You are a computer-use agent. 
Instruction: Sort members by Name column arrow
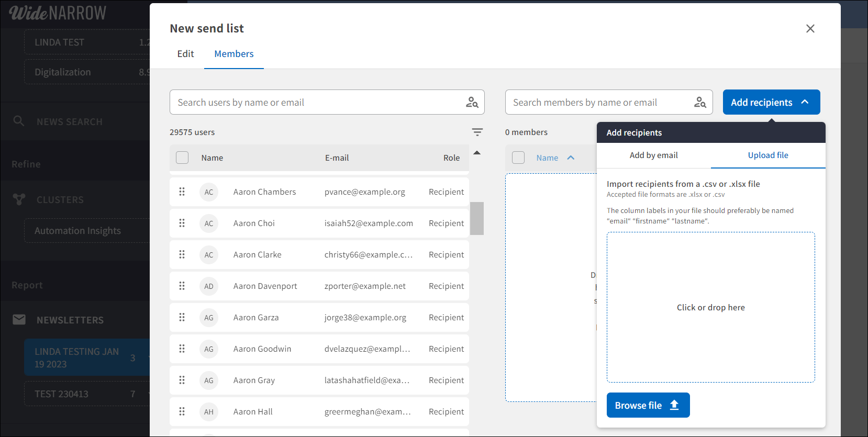(571, 158)
